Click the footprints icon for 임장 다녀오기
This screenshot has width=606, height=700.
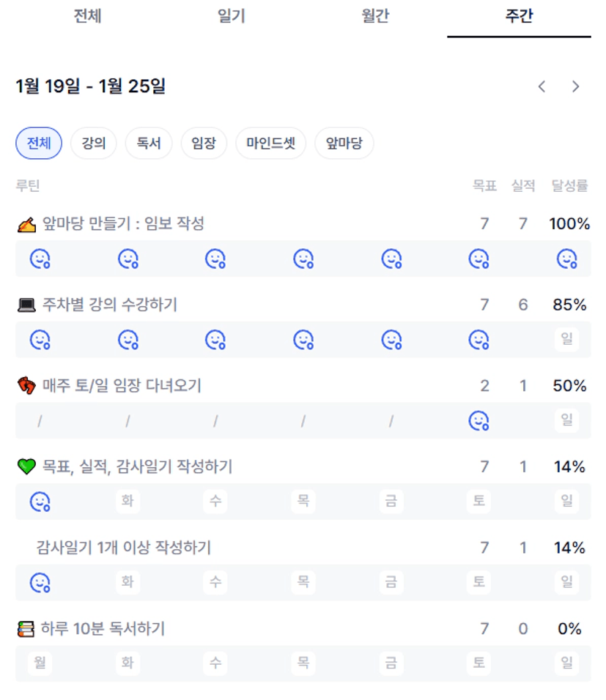pyautogui.click(x=26, y=386)
